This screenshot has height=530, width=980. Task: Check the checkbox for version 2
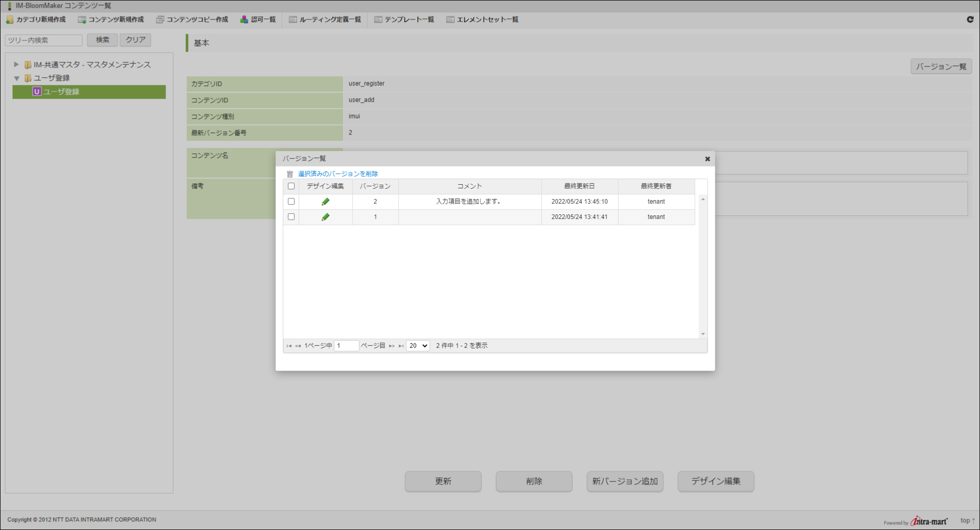pyautogui.click(x=291, y=201)
